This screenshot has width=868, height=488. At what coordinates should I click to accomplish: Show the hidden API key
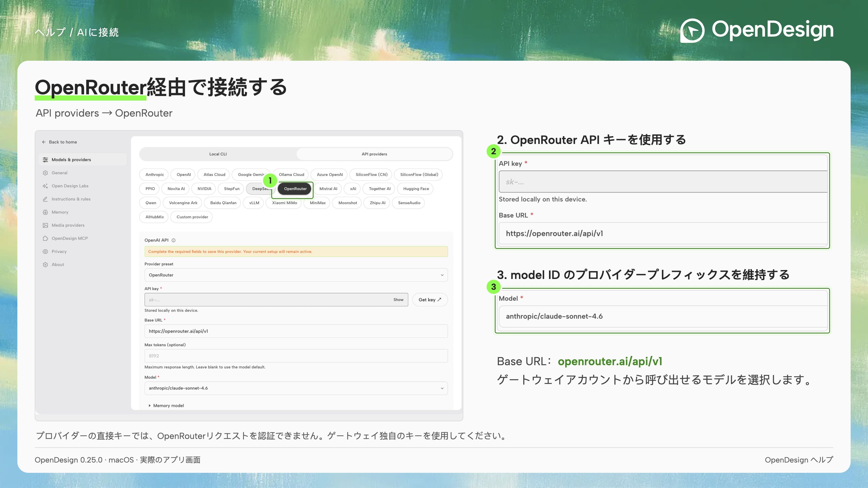(x=398, y=300)
